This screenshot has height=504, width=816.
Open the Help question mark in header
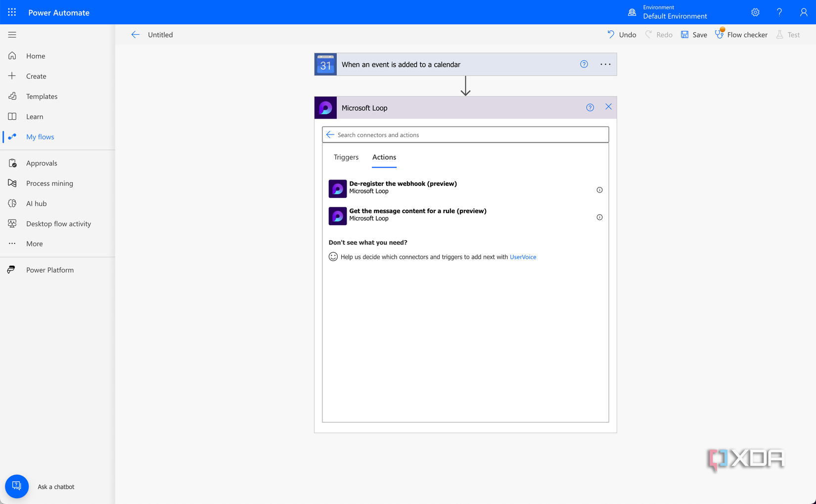click(x=779, y=12)
